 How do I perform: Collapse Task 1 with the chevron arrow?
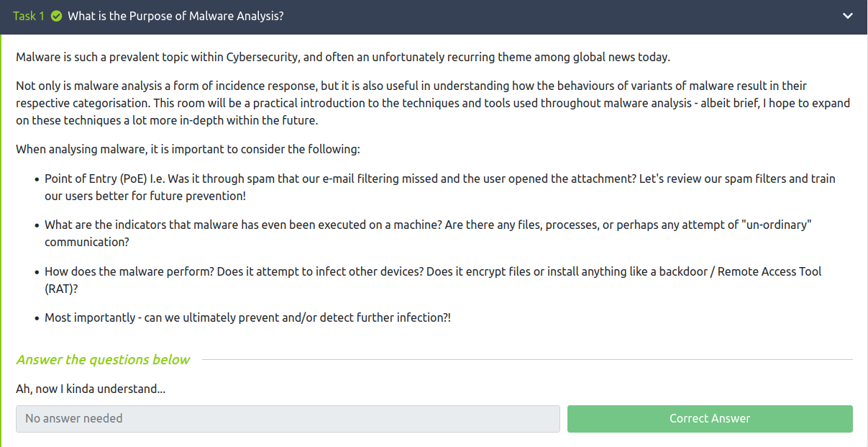click(848, 17)
